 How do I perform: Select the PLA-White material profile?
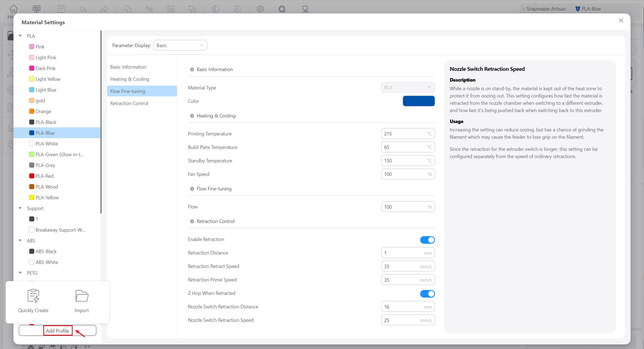(x=57, y=144)
